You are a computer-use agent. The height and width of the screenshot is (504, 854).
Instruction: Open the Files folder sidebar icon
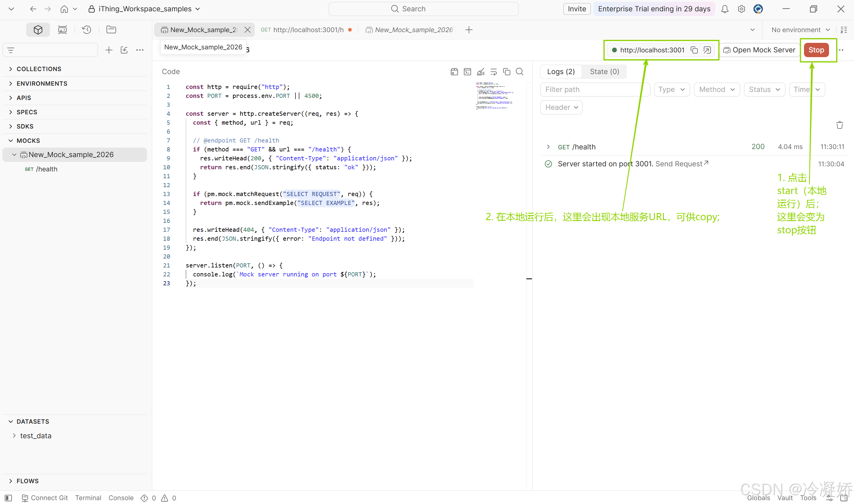111,30
